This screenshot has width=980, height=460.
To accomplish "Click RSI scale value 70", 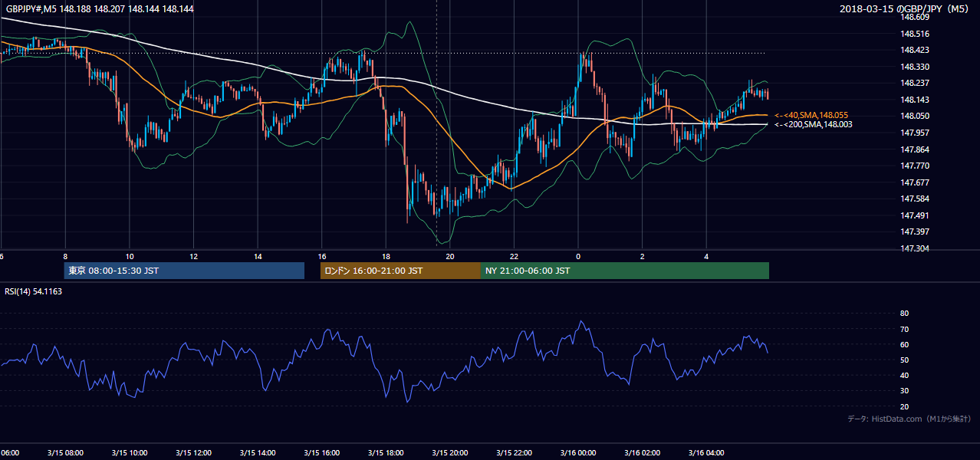I will tap(904, 330).
